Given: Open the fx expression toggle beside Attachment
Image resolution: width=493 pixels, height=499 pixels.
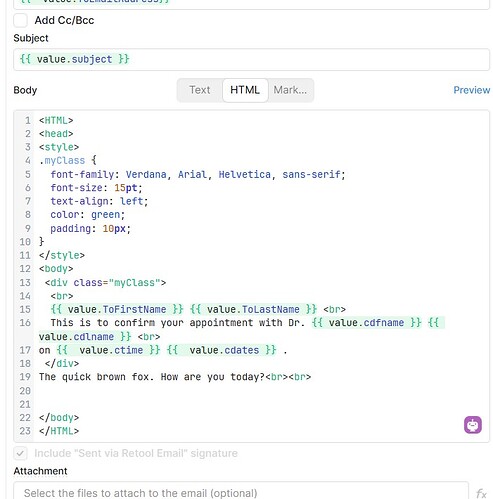Looking at the screenshot, I should (x=481, y=493).
